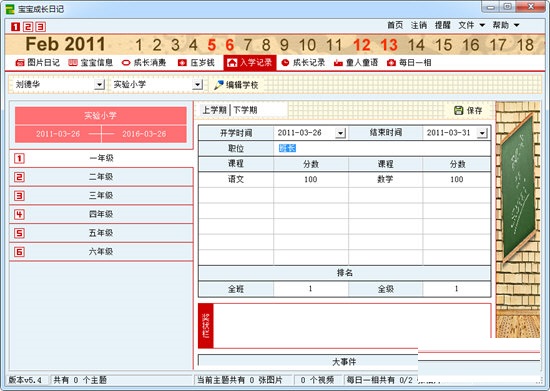
Task: Open the 帮助 dropdown menu
Action: pos(505,25)
